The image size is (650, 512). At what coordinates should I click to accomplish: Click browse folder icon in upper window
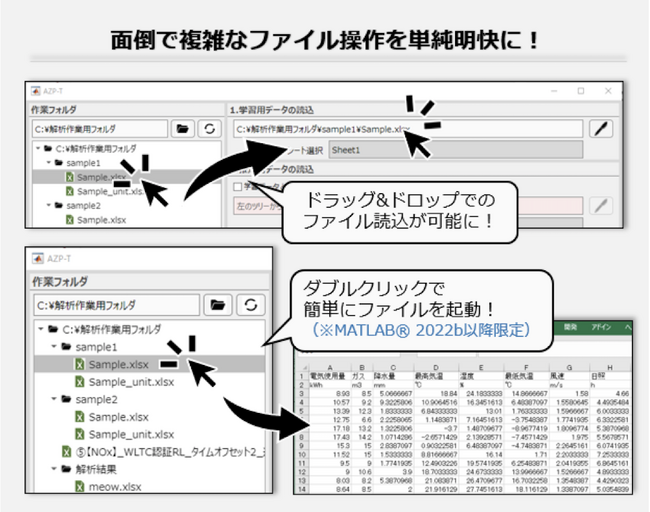tap(182, 129)
